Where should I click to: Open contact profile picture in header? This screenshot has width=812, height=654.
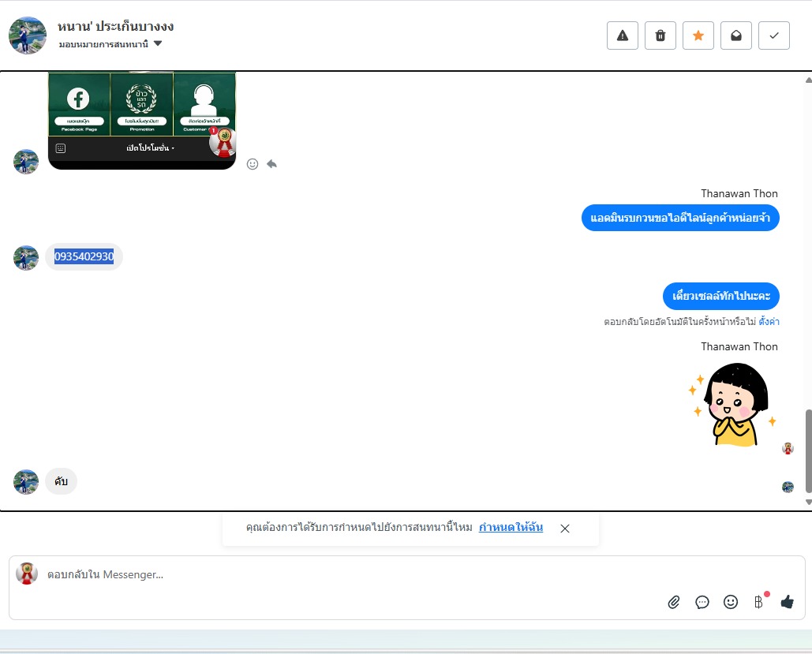click(x=28, y=36)
